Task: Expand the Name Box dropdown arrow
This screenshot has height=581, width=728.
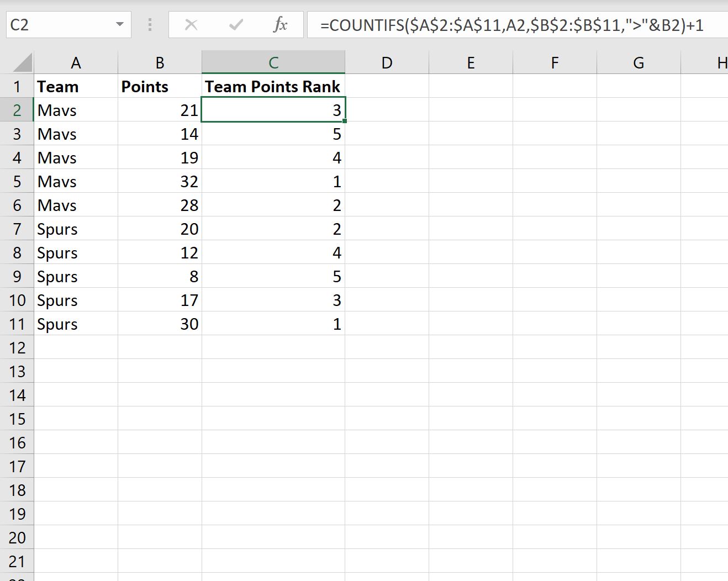Action: pos(120,25)
